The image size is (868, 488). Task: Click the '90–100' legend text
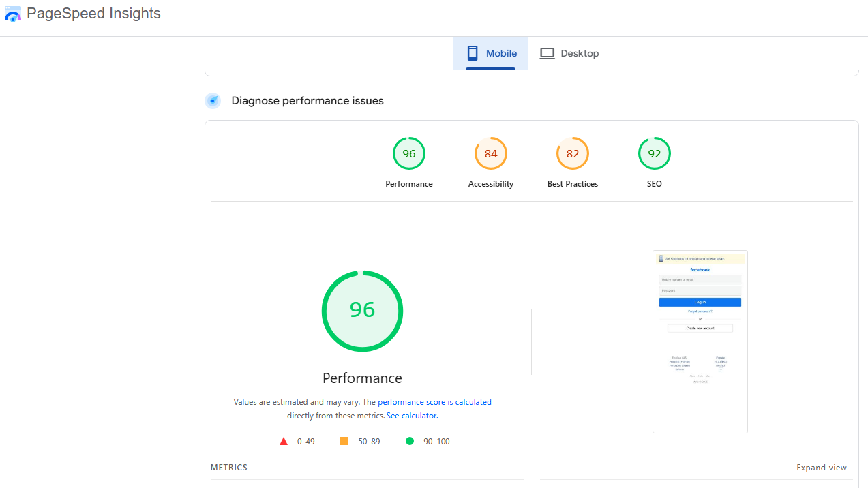[436, 442]
